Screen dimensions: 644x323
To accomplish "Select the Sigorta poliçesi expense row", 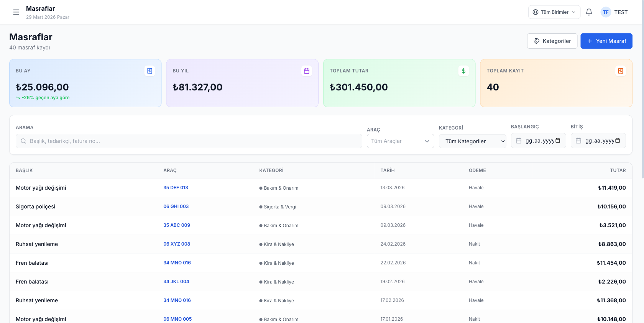I will click(x=36, y=207).
